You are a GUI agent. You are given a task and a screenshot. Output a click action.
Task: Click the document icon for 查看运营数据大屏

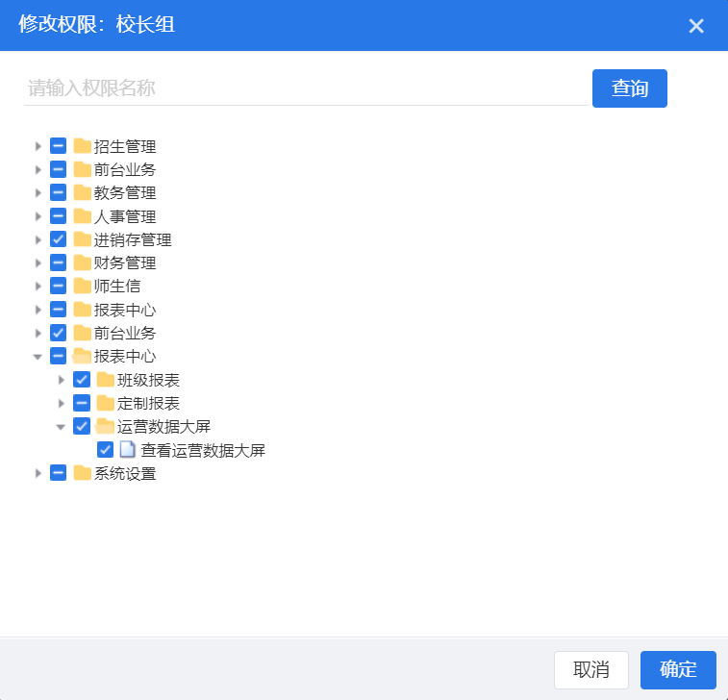128,449
